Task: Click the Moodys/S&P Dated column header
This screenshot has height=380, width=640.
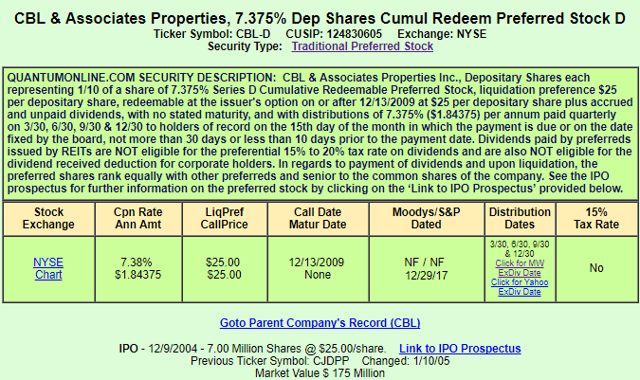Action: 426,218
